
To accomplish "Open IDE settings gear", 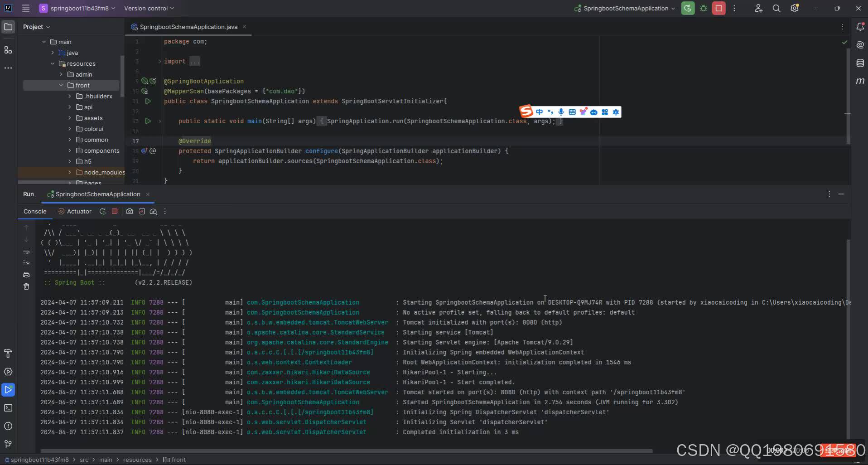I will click(x=795, y=8).
